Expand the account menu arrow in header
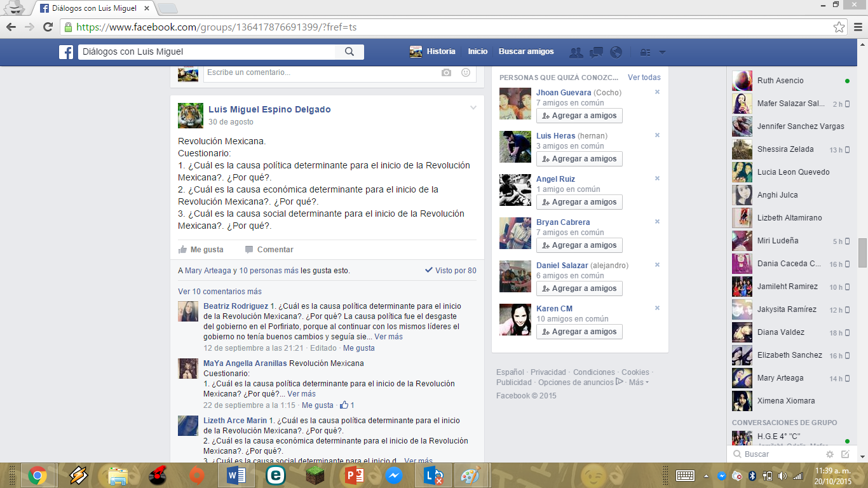This screenshot has width=868, height=488. pyautogui.click(x=662, y=52)
